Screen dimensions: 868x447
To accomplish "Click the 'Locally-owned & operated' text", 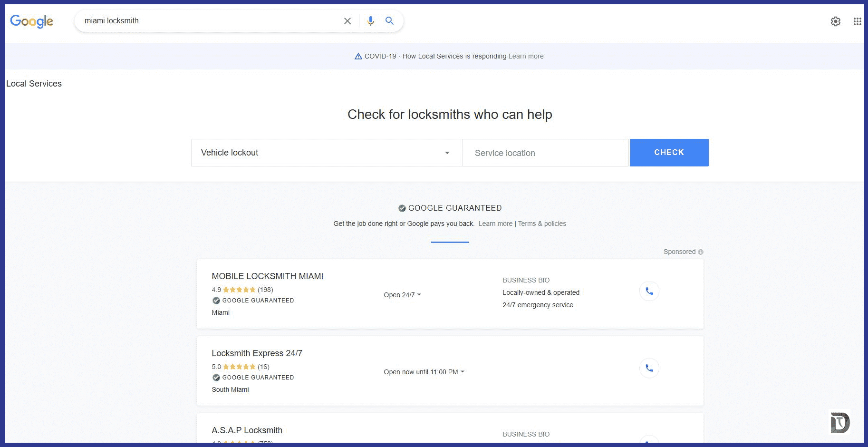I will pyautogui.click(x=541, y=292).
